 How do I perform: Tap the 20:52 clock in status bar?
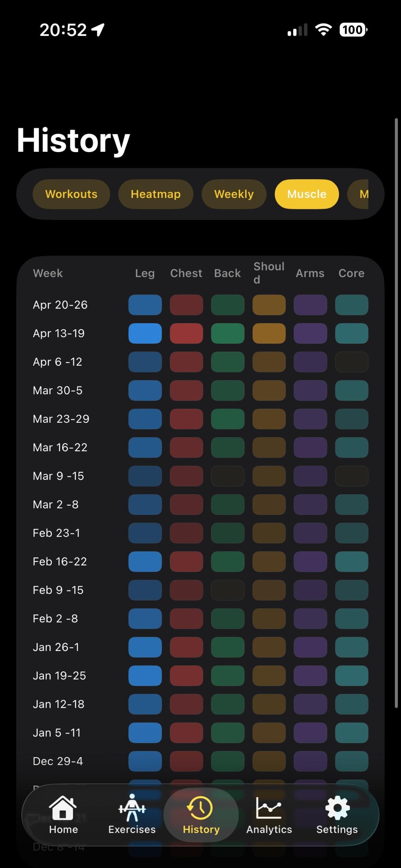63,30
